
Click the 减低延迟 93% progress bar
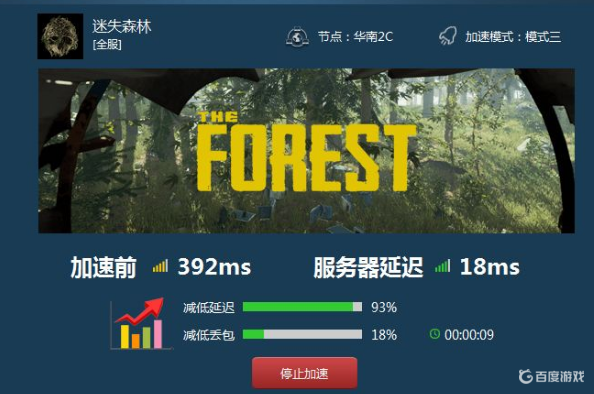point(302,306)
